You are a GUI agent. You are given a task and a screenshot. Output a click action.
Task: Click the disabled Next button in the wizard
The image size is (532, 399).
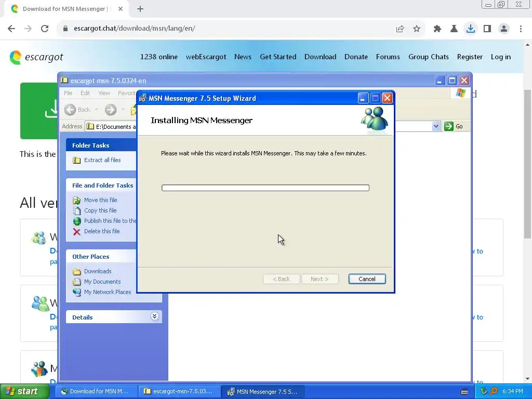[320, 279]
